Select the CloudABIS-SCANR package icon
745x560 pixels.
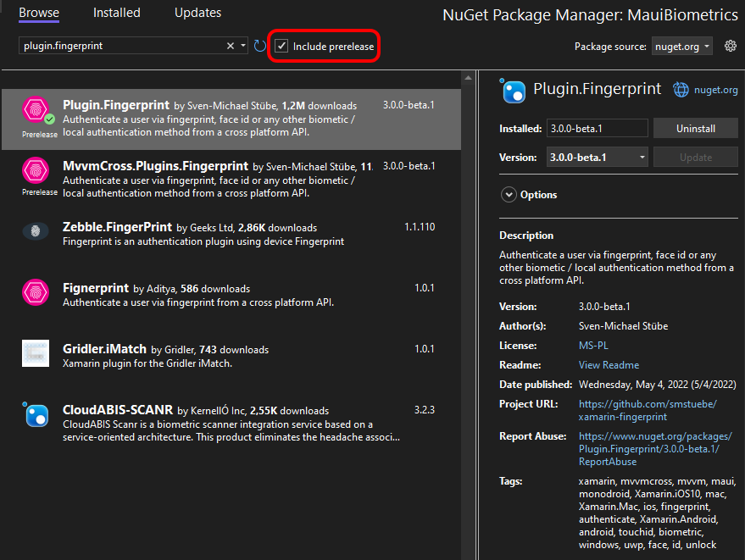[36, 414]
